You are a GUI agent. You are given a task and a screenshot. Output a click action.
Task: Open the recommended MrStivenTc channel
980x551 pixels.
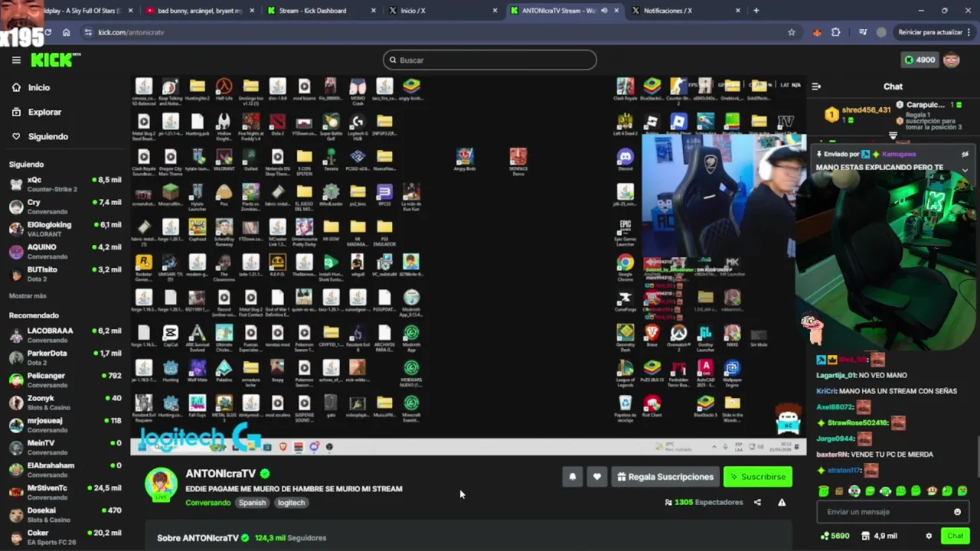tap(65, 492)
